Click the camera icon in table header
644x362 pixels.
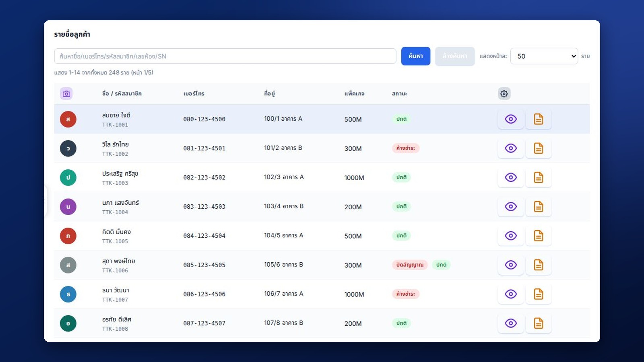pos(66,94)
